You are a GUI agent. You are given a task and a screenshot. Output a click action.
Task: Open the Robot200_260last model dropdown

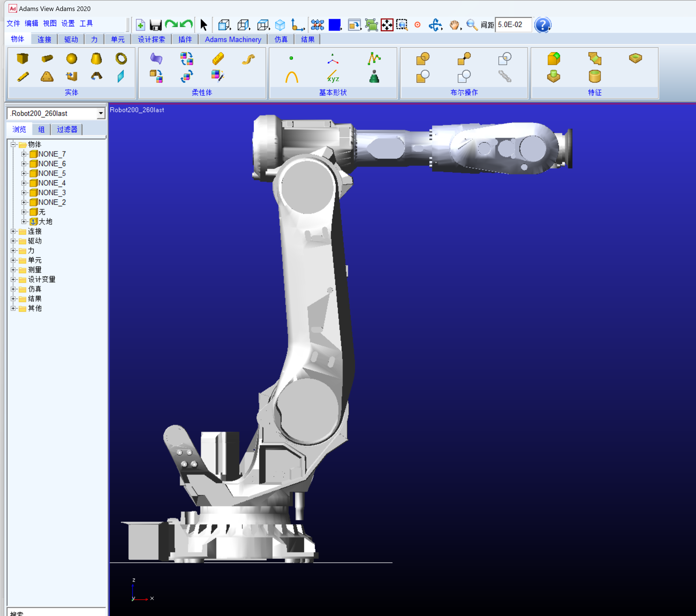[101, 114]
